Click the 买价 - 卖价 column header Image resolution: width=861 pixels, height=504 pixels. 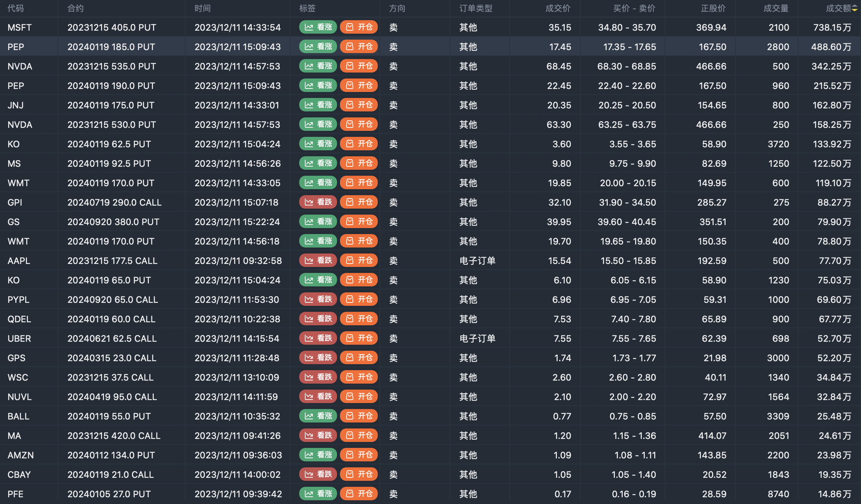click(x=634, y=9)
